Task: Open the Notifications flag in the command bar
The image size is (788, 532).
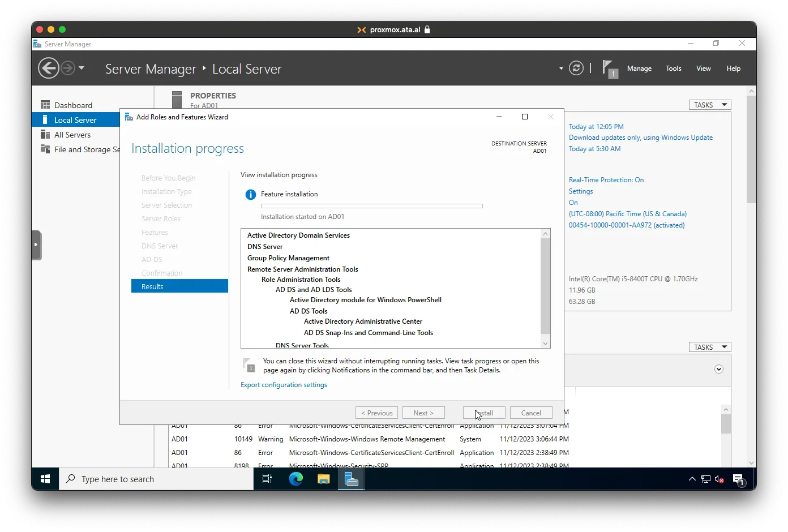Action: (x=610, y=69)
